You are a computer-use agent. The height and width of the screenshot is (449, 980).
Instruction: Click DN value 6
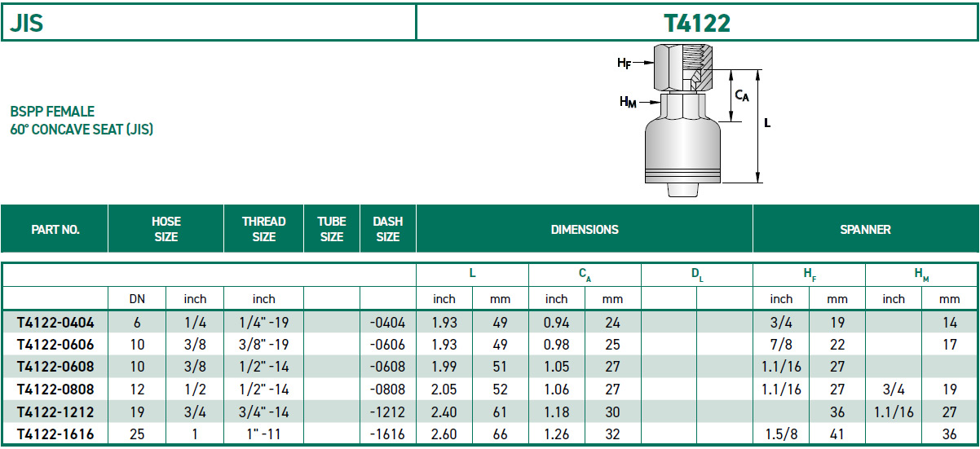click(137, 323)
